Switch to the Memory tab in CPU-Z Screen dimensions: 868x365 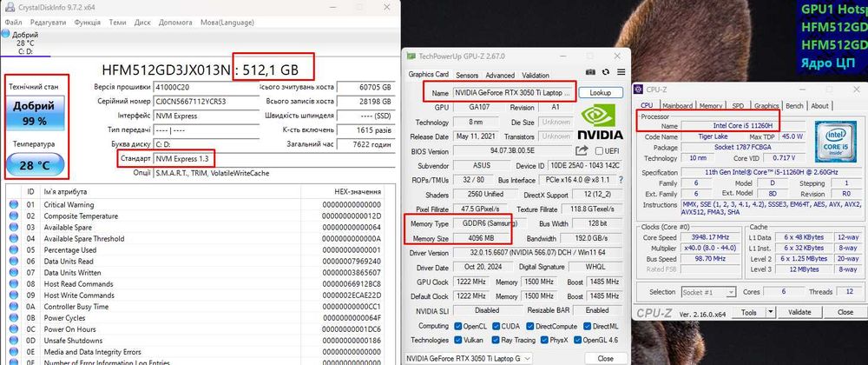[711, 106]
